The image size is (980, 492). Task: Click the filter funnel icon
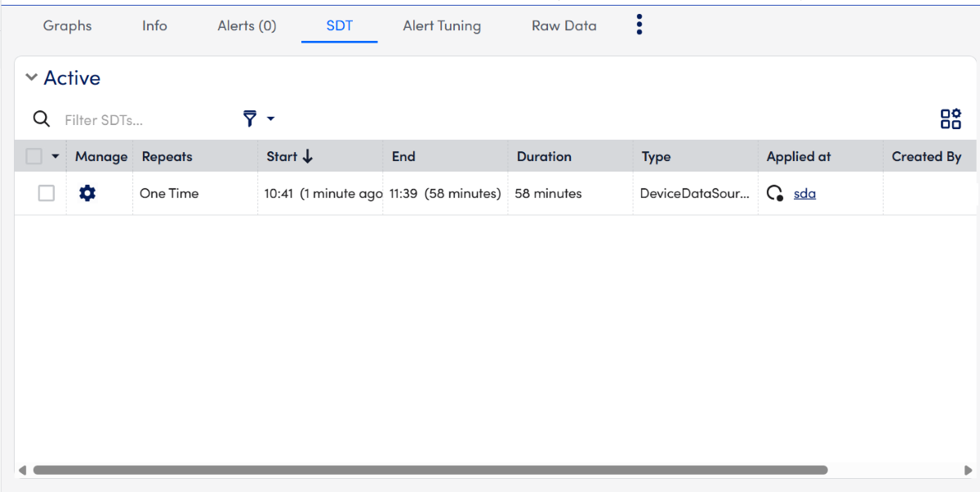coord(250,119)
